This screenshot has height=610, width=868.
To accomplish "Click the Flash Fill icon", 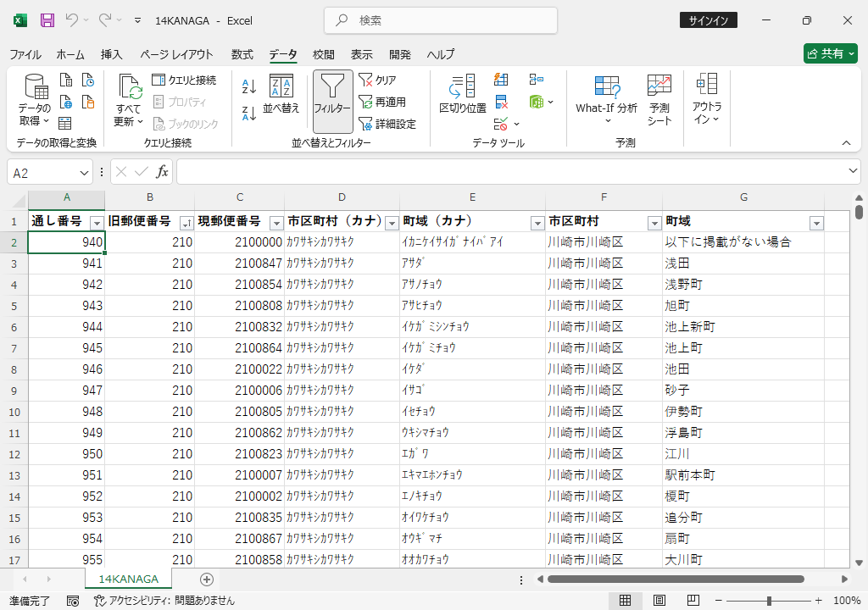I will click(x=501, y=80).
